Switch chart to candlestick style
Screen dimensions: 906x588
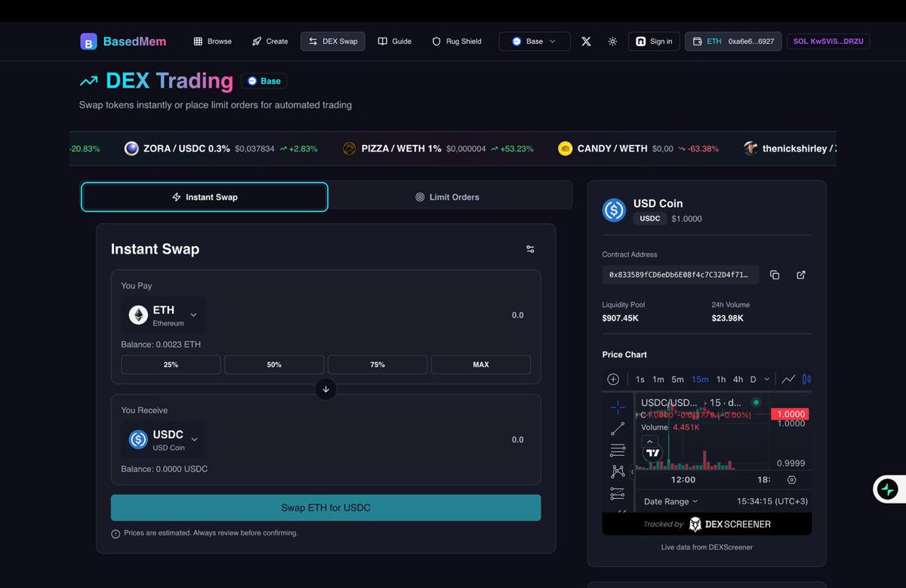pyautogui.click(x=806, y=379)
